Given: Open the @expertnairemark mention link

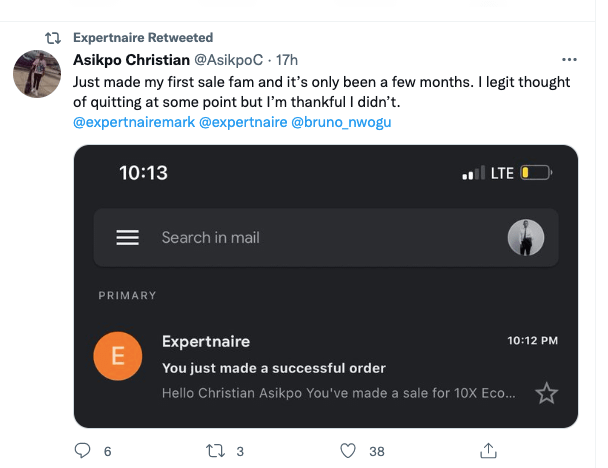Looking at the screenshot, I should pyautogui.click(x=134, y=122).
